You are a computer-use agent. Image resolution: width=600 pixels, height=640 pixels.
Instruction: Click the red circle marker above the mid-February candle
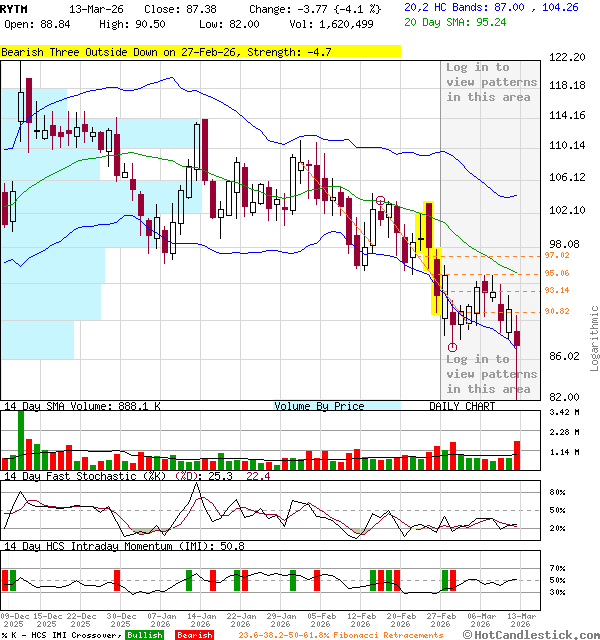tap(380, 200)
